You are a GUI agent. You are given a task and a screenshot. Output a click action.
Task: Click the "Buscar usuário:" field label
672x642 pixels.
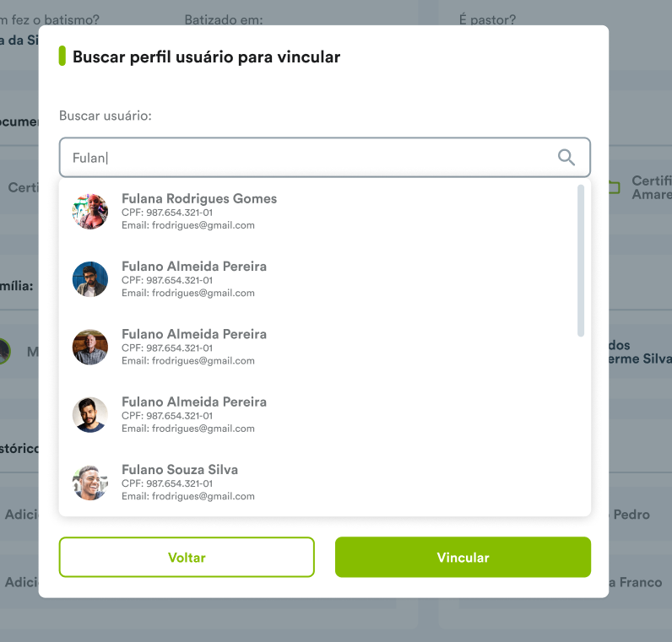[106, 116]
